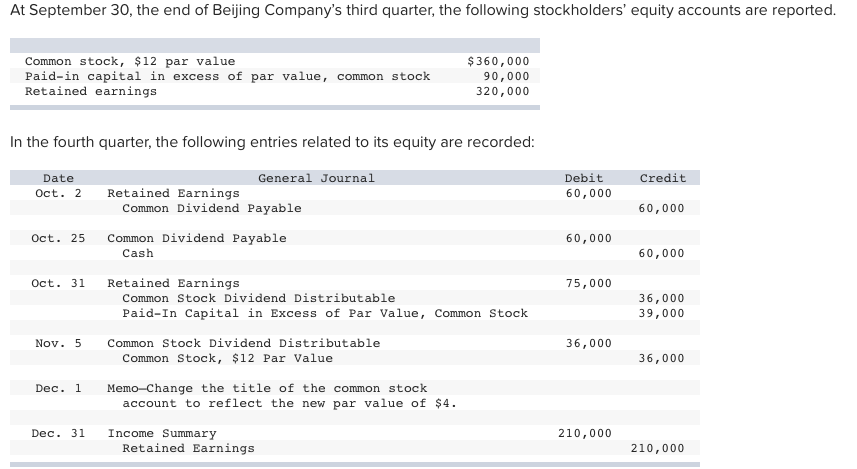Viewport: 857px width, 469px height.
Task: Click the Credit column header
Action: (x=663, y=178)
